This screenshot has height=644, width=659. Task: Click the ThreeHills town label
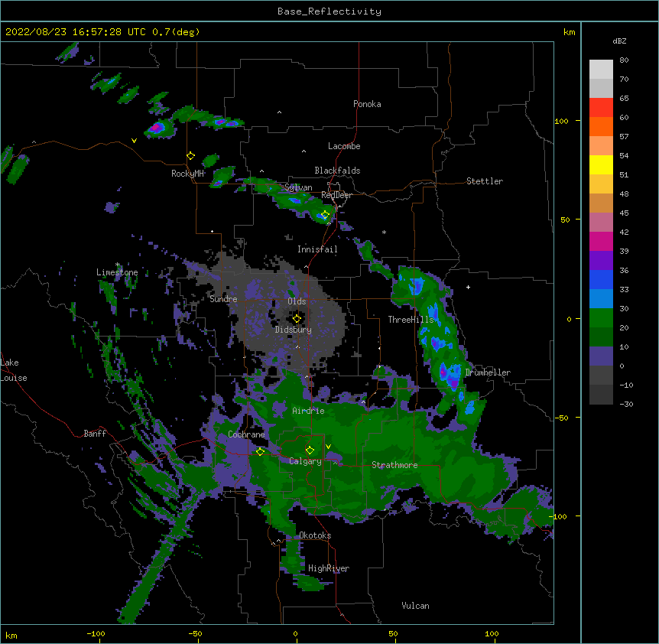point(411,320)
